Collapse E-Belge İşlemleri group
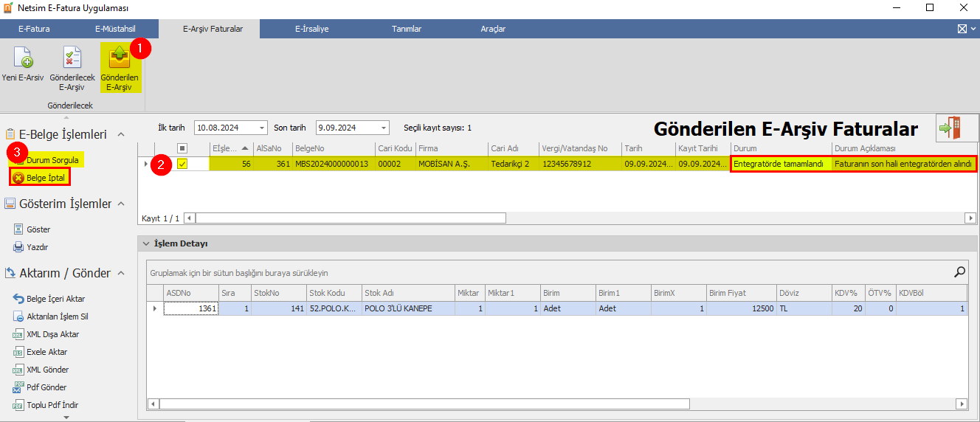 pos(121,134)
